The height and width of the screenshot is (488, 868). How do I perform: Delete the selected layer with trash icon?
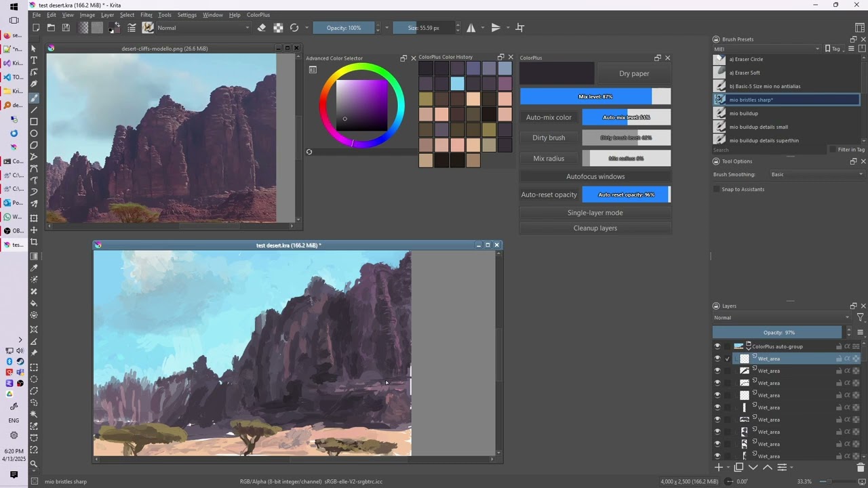click(x=861, y=467)
